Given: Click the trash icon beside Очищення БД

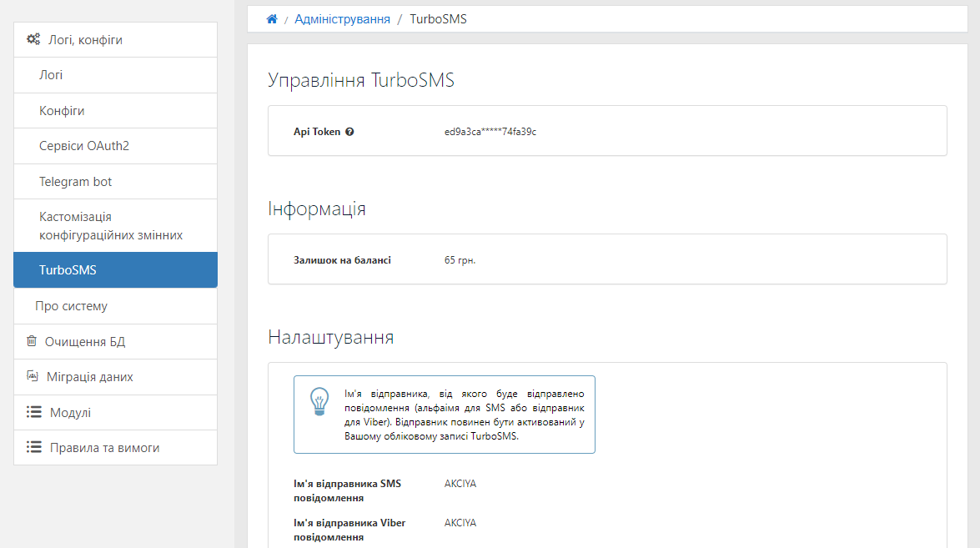Looking at the screenshot, I should click(x=32, y=341).
